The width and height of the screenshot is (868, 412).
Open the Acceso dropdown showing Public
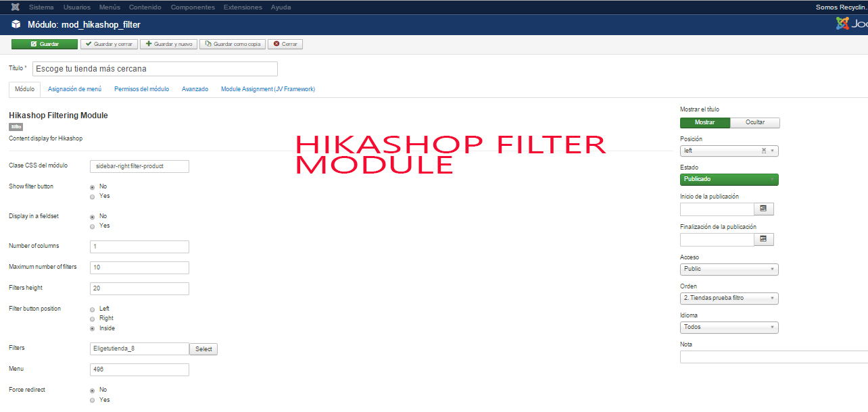pos(729,269)
